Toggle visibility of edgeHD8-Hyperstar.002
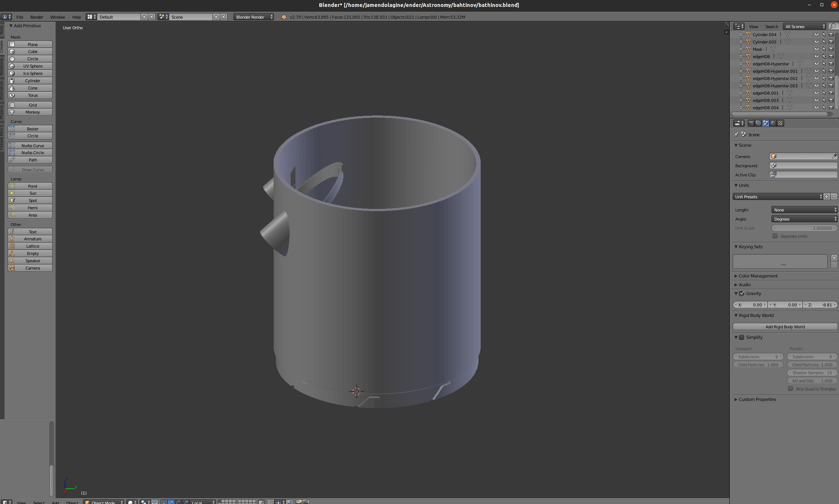 click(816, 78)
